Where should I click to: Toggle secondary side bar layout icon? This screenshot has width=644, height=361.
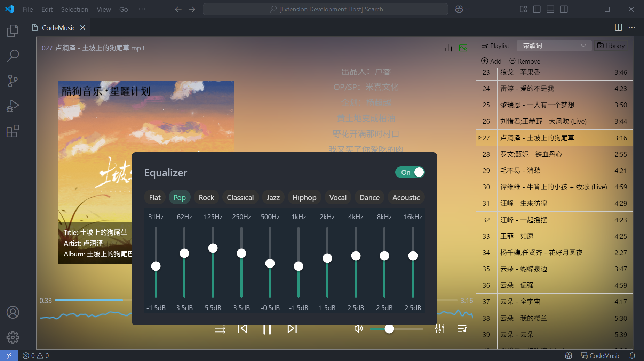tap(564, 9)
